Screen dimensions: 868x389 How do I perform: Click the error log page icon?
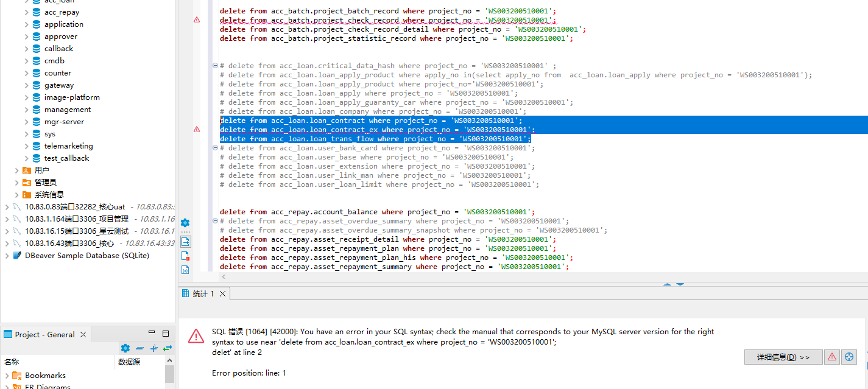point(185,256)
